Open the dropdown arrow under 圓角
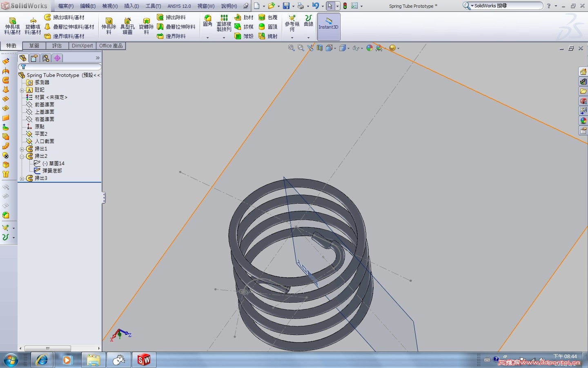588x368 pixels. tap(208, 38)
